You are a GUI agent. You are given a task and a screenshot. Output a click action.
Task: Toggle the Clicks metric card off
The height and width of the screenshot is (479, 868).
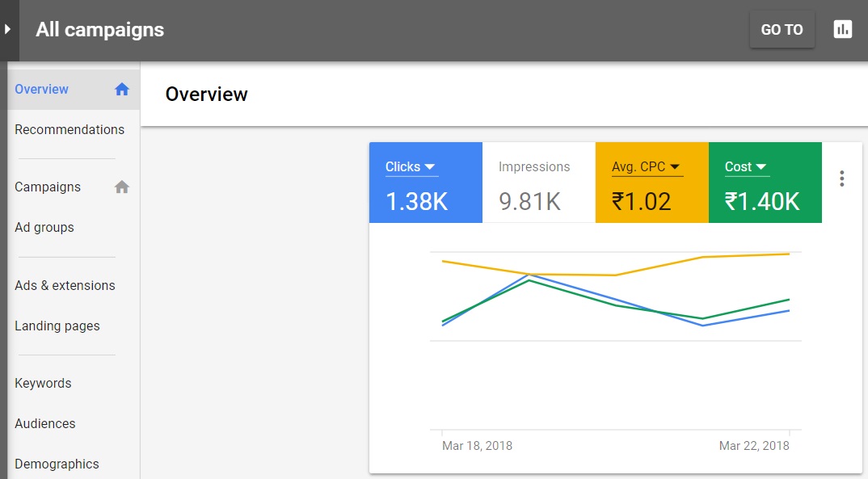(x=425, y=202)
